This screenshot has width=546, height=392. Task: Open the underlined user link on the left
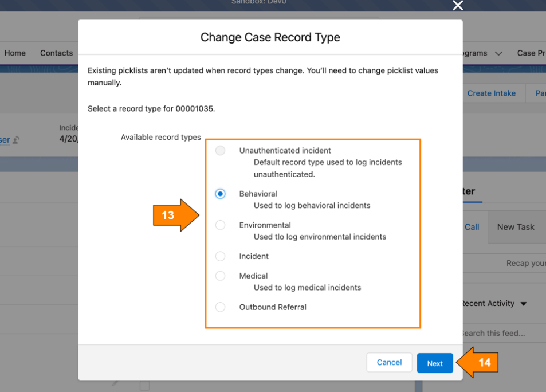pos(3,139)
